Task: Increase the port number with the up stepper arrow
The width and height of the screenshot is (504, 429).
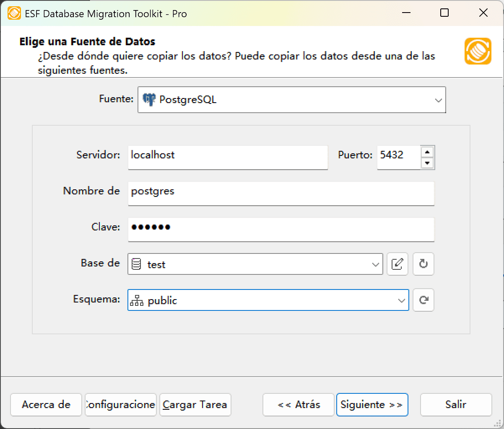Action: coord(427,152)
